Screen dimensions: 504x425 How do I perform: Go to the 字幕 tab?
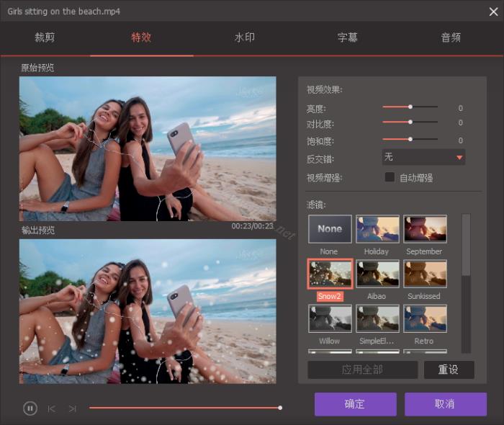[348, 37]
